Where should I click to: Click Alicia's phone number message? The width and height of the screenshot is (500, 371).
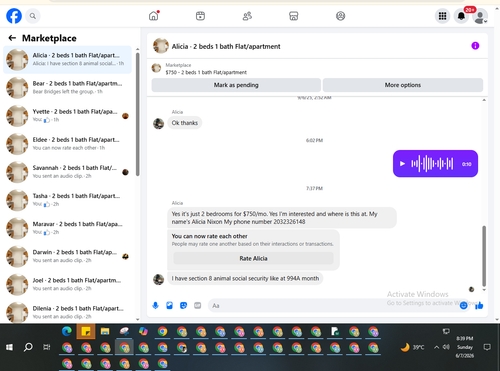(x=282, y=218)
